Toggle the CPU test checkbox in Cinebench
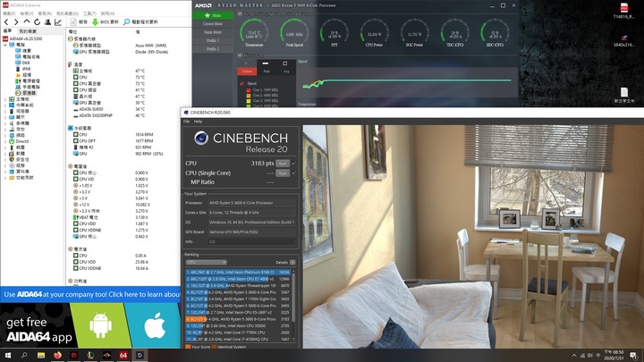This screenshot has height=362, width=644. tap(293, 163)
